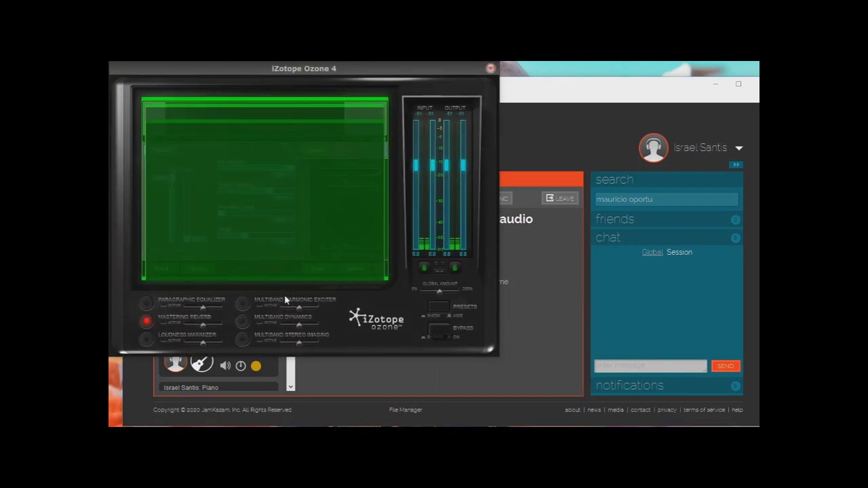This screenshot has height=488, width=868.
Task: Click the Mastering Reverb amount slider
Action: tap(203, 324)
